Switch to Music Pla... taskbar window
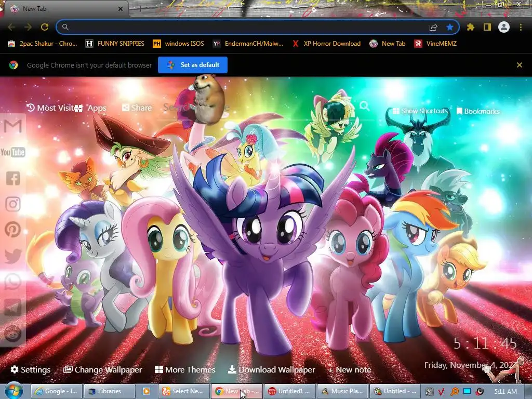Viewport: 532px width, 399px height. pyautogui.click(x=342, y=391)
